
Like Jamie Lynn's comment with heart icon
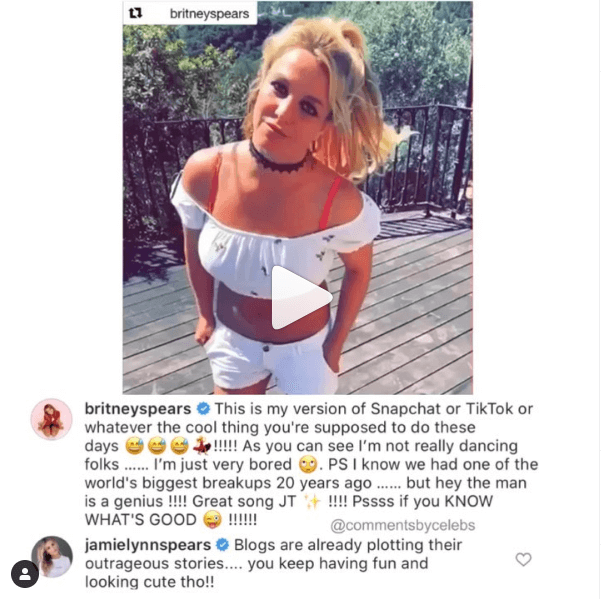click(x=523, y=559)
